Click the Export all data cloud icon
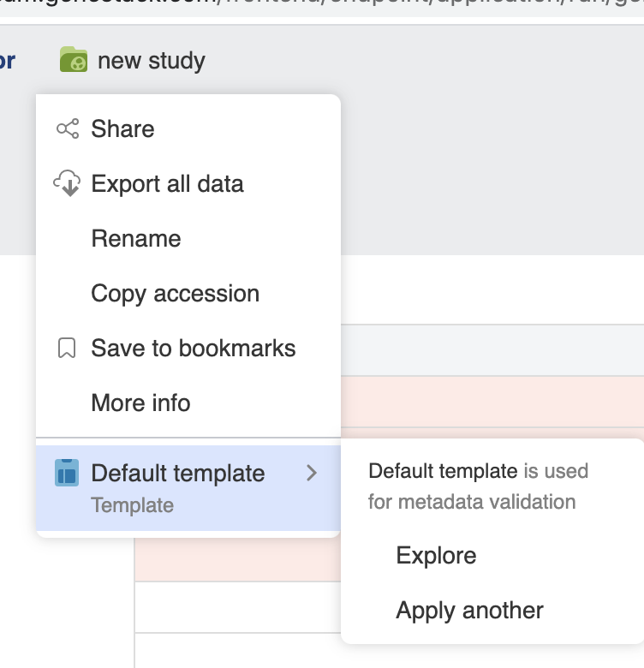 [67, 183]
